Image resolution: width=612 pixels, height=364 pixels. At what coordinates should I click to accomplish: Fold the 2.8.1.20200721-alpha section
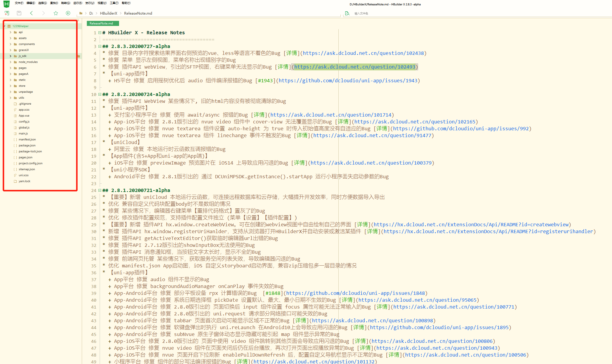click(100, 190)
